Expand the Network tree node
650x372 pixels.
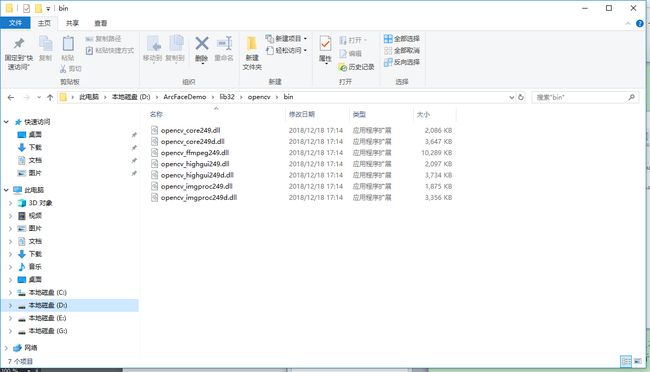point(6,348)
